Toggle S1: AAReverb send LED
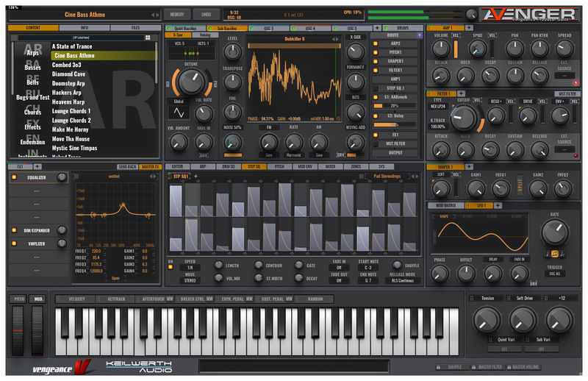Viewport: 588px width, 381px height. point(376,97)
